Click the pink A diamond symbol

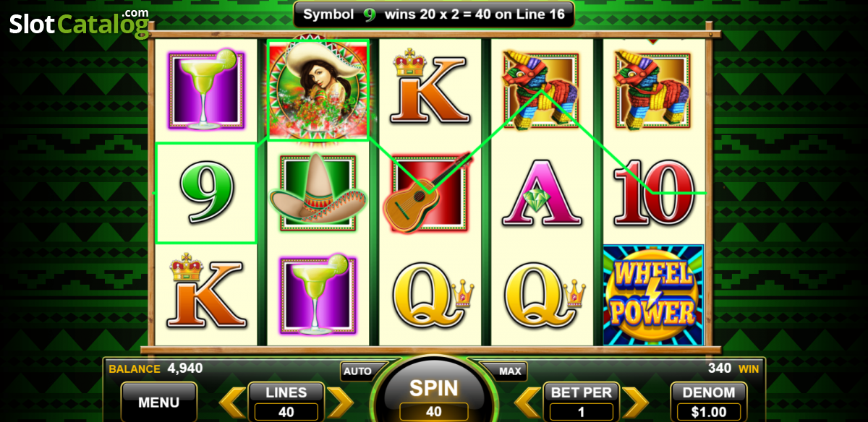pos(541,193)
